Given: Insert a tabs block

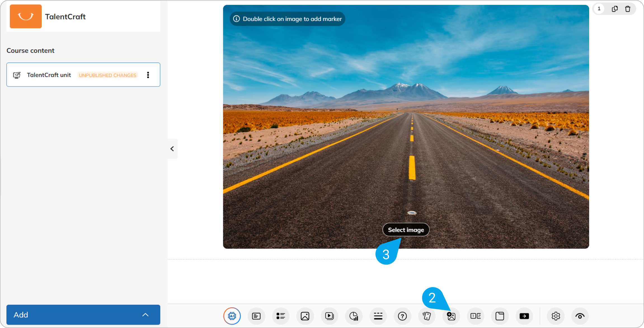Looking at the screenshot, I should coord(500,316).
